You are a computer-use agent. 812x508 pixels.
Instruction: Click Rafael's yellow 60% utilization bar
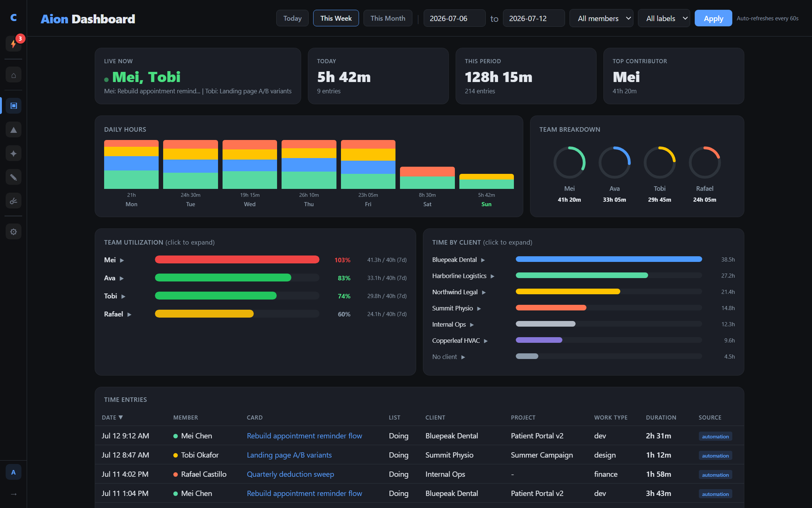tap(204, 314)
